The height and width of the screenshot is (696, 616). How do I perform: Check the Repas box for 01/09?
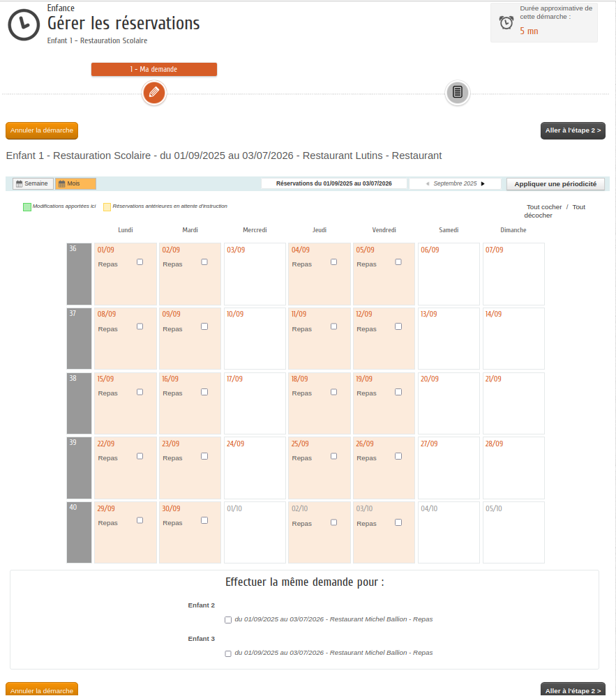click(140, 262)
